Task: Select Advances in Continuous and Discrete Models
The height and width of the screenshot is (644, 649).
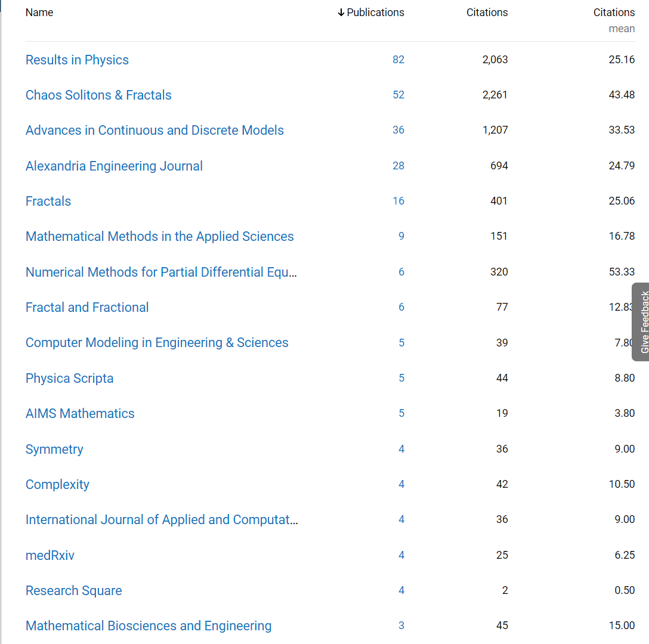Action: click(x=154, y=130)
